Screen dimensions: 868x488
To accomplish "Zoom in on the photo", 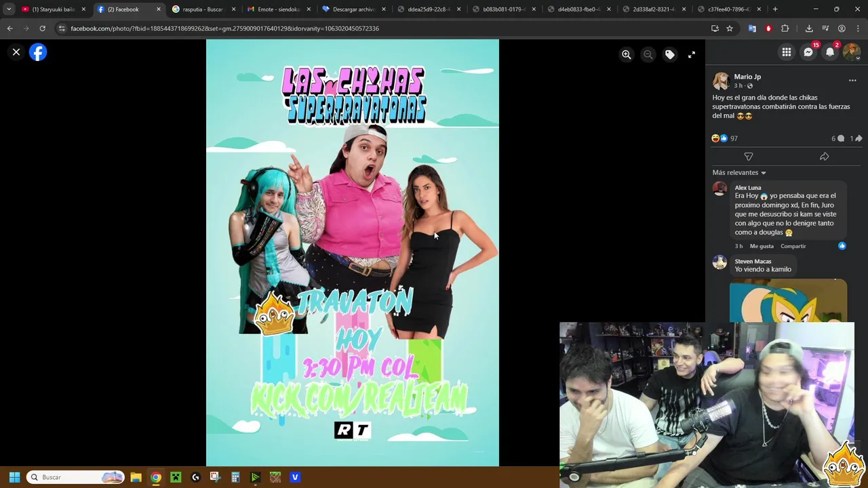I will (x=627, y=55).
